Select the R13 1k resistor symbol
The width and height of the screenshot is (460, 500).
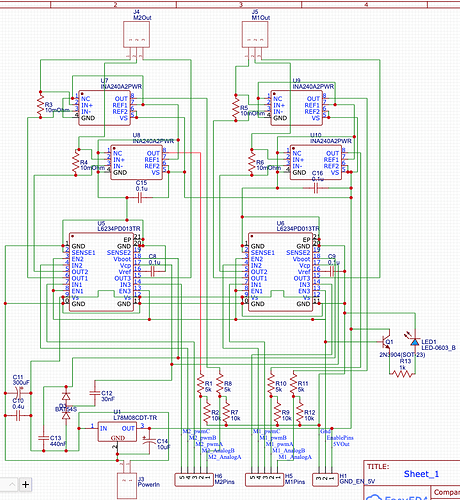(402, 374)
